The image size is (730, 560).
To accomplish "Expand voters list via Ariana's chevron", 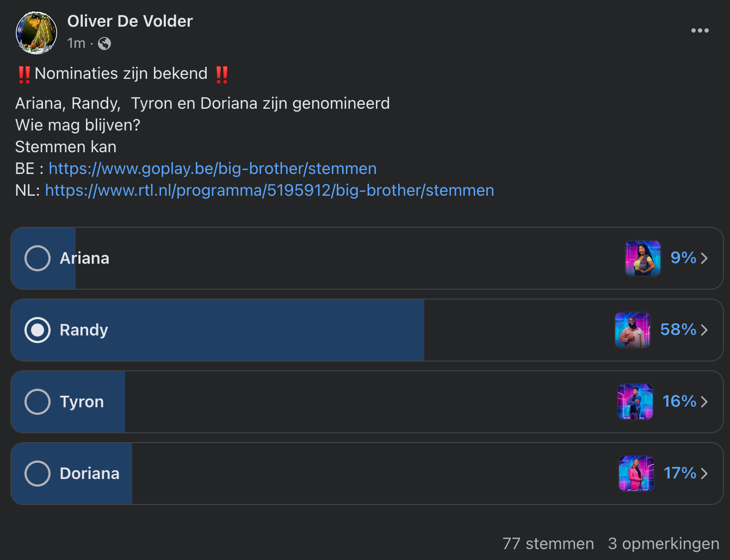I will tap(704, 258).
